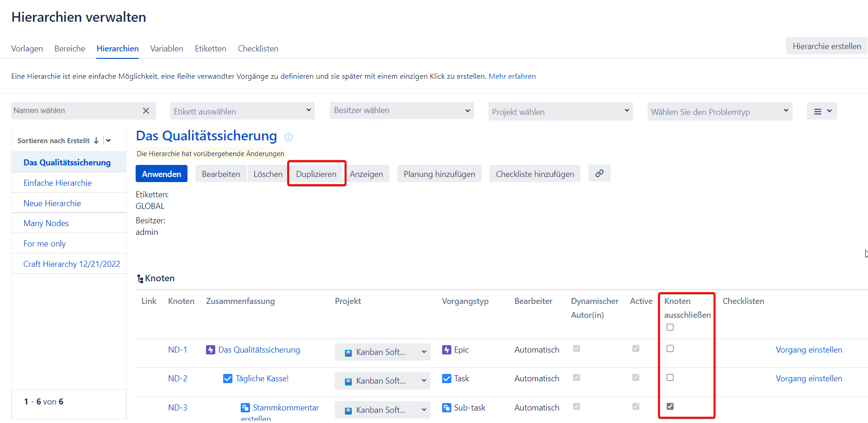Open the hamburger list view menu

pos(821,111)
